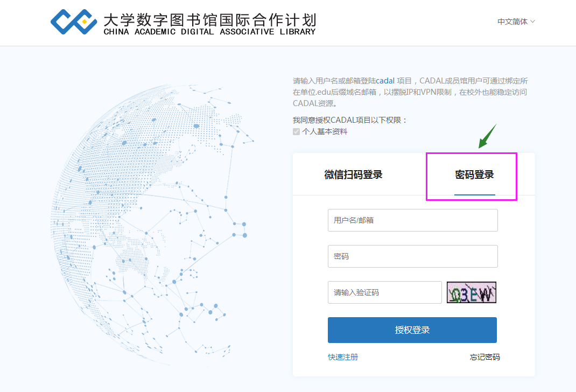
Task: Select the 密码登录 tab
Action: click(x=474, y=174)
